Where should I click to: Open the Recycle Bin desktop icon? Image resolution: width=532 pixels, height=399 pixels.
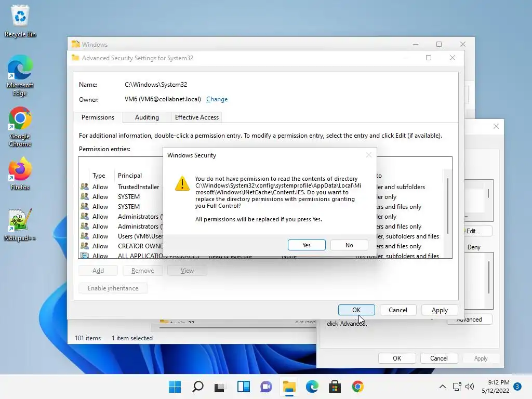tap(20, 21)
